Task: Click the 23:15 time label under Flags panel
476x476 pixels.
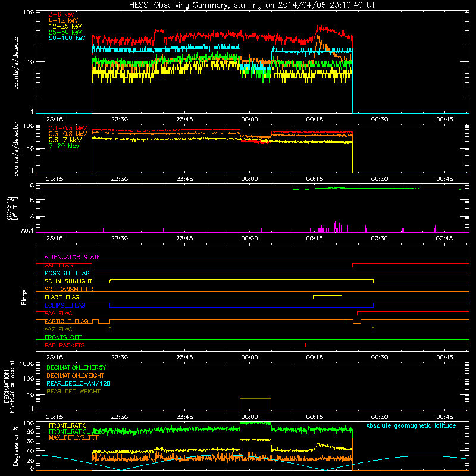Action: 54,358
